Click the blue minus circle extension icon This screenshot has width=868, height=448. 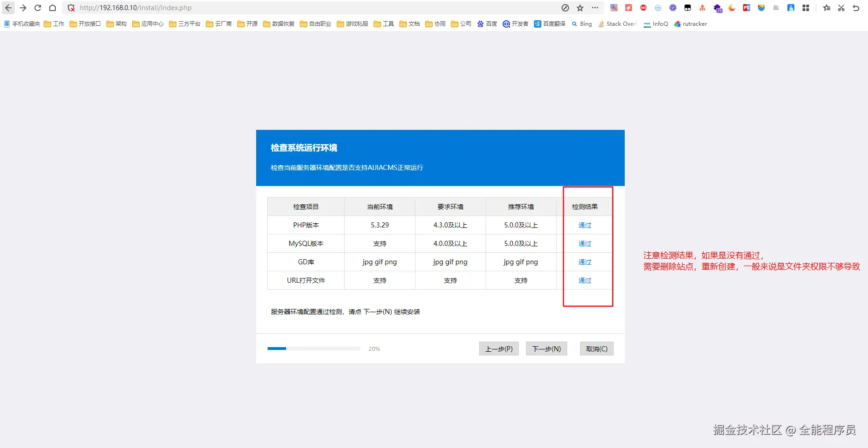pos(658,8)
